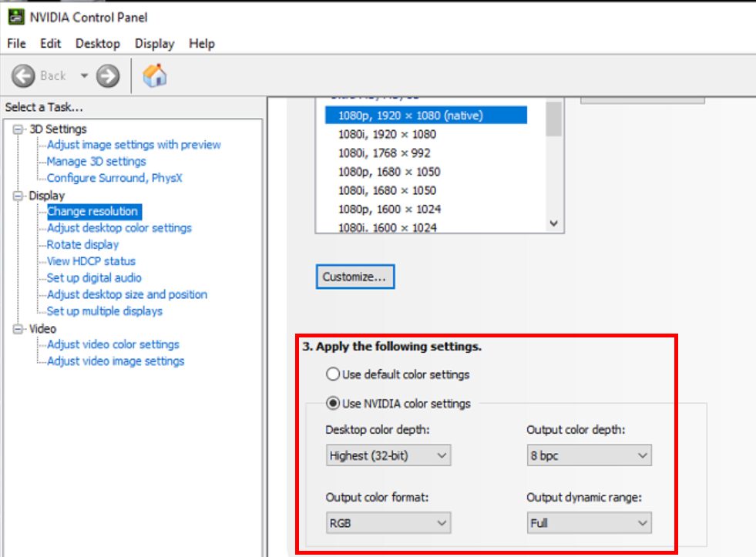Select 1080i, 1920 × 1080 resolution
This screenshot has height=557, width=756.
point(387,134)
